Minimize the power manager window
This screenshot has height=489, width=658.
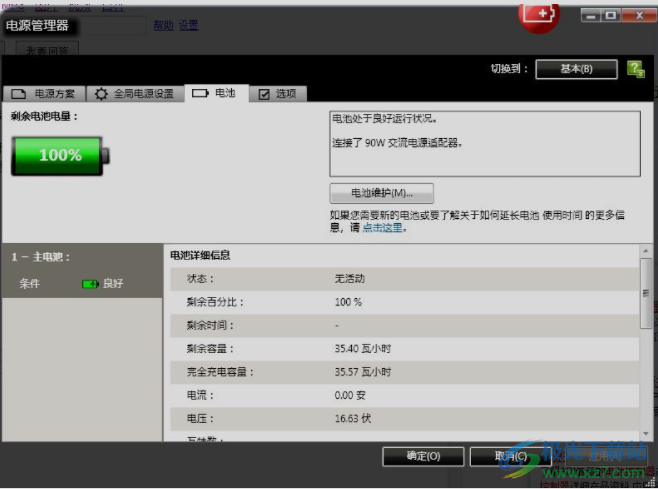[591, 16]
